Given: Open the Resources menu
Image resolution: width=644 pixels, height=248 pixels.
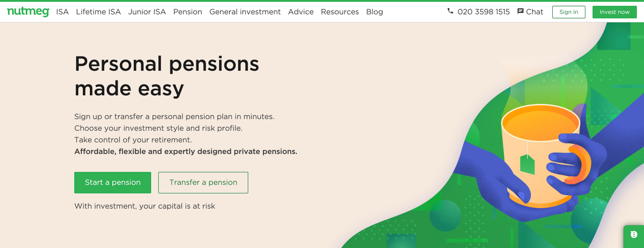Looking at the screenshot, I should [340, 12].
